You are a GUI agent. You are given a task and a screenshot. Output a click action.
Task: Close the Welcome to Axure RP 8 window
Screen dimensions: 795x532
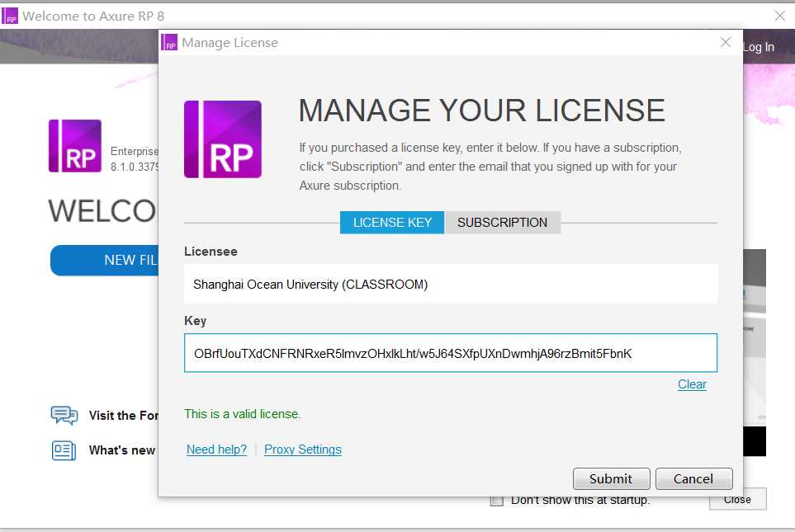pyautogui.click(x=780, y=16)
